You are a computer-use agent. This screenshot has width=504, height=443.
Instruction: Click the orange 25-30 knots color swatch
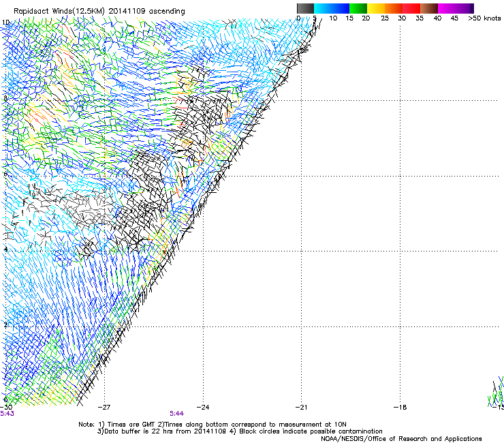[394, 8]
